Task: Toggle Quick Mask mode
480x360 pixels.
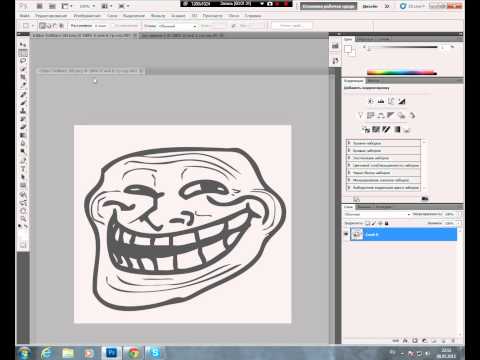Action: point(23,245)
